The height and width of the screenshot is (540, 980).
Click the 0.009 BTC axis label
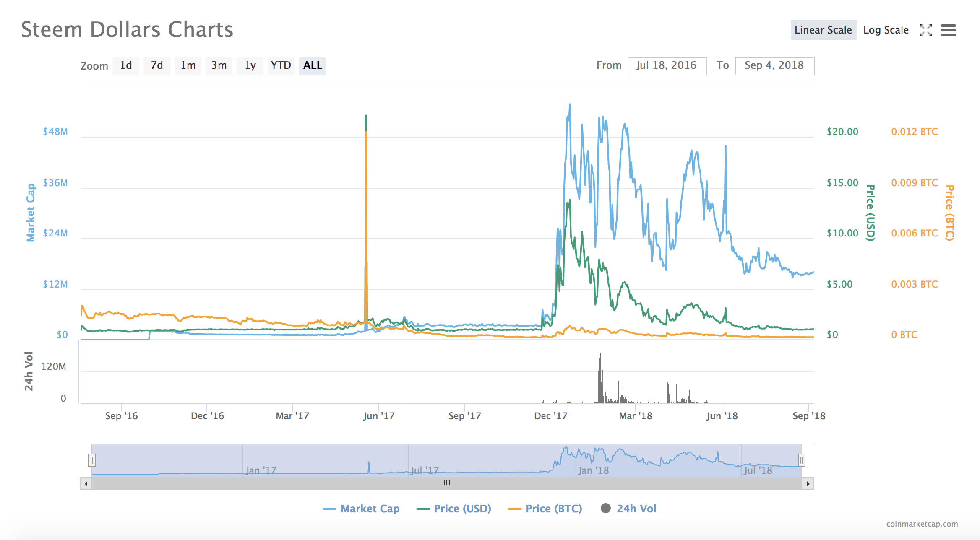point(915,183)
